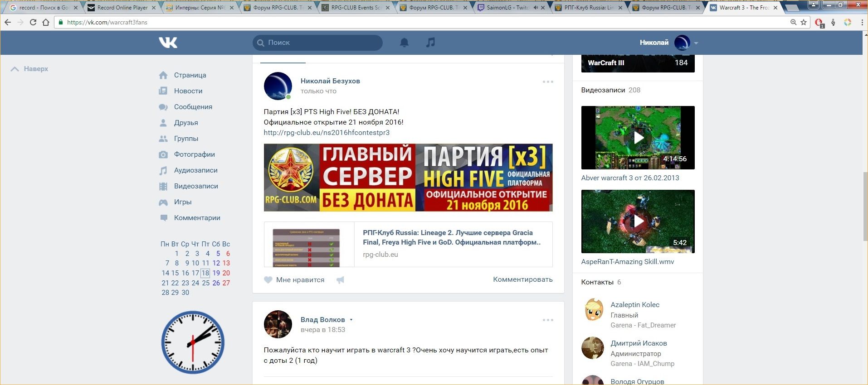Click the Фотографии camera icon
The height and width of the screenshot is (385, 868).
pos(163,154)
